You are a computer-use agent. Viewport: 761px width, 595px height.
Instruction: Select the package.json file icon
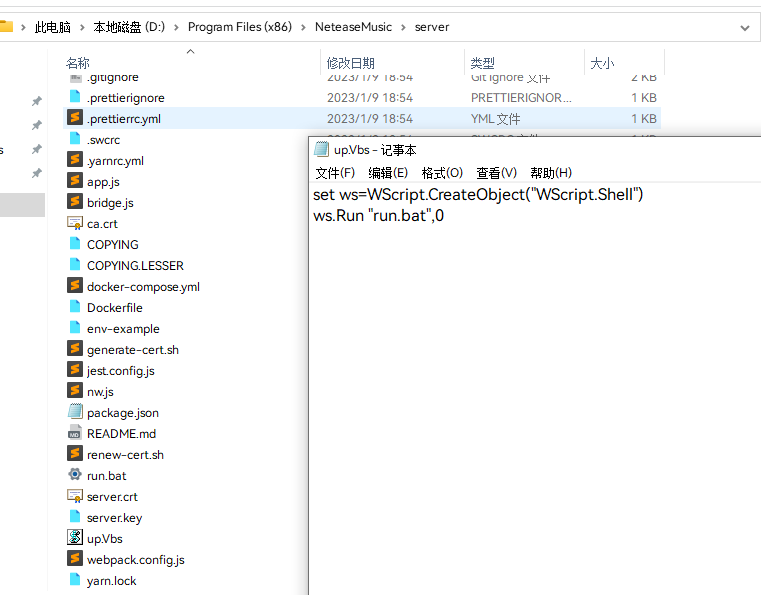pos(75,412)
